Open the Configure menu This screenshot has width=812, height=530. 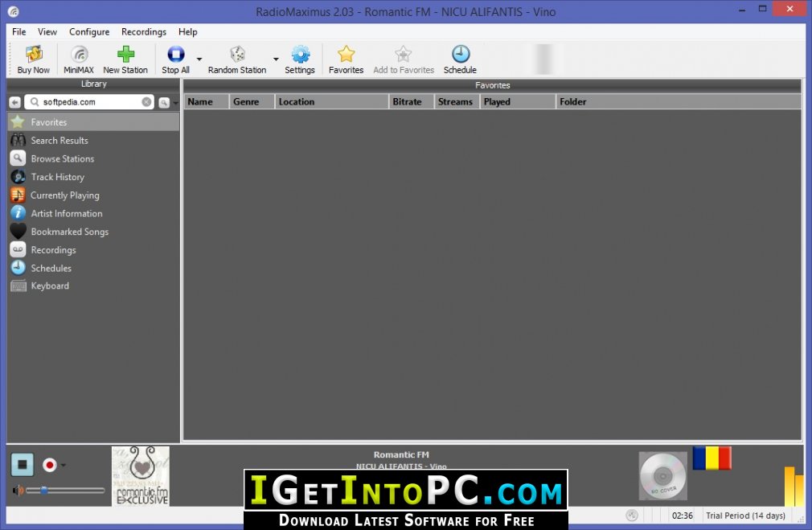pos(89,31)
